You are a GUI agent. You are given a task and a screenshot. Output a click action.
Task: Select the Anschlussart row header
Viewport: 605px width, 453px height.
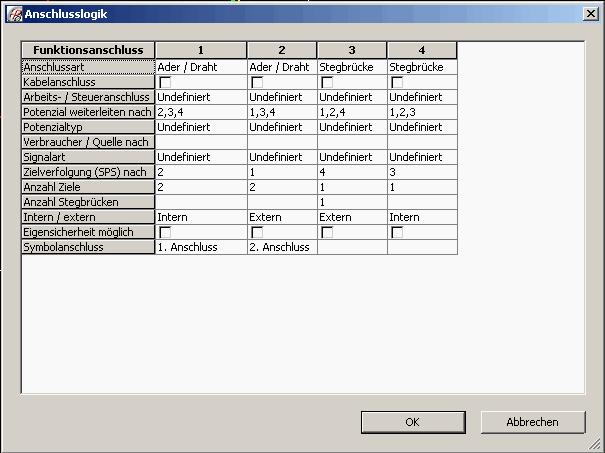[88, 67]
